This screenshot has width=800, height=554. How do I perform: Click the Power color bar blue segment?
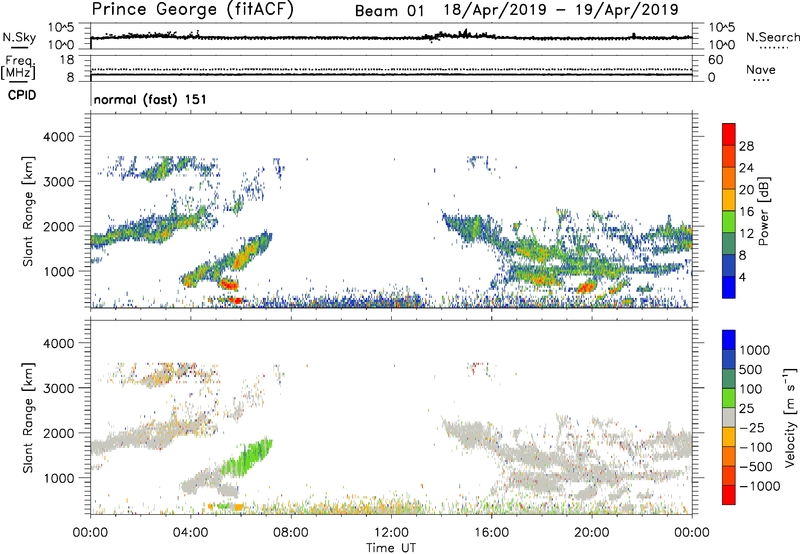coord(729,287)
